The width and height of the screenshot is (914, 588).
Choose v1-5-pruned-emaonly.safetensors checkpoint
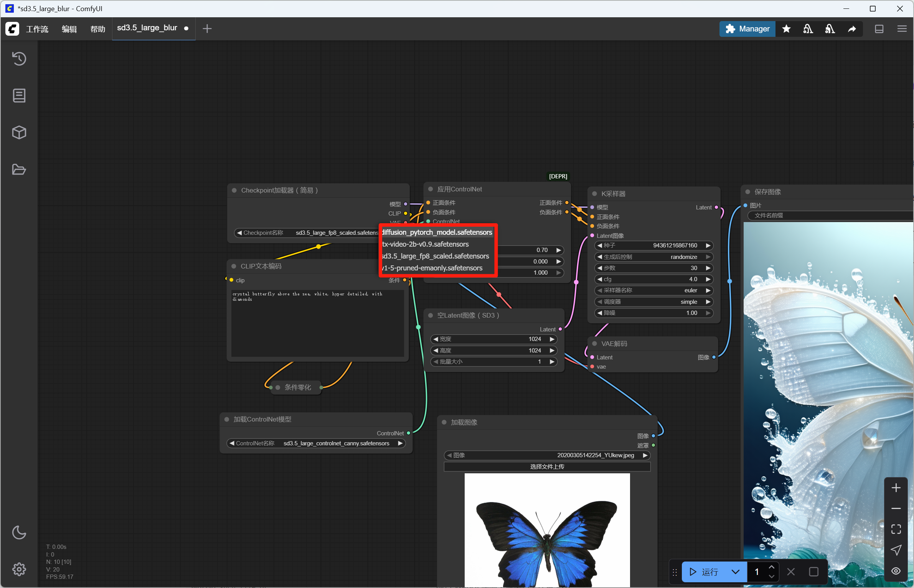(437, 268)
